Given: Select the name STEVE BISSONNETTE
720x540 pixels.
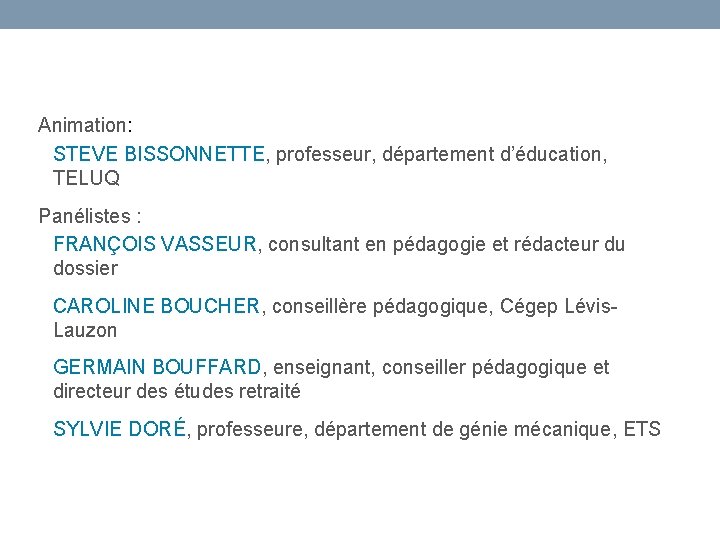Looking at the screenshot, I should pos(159,154).
